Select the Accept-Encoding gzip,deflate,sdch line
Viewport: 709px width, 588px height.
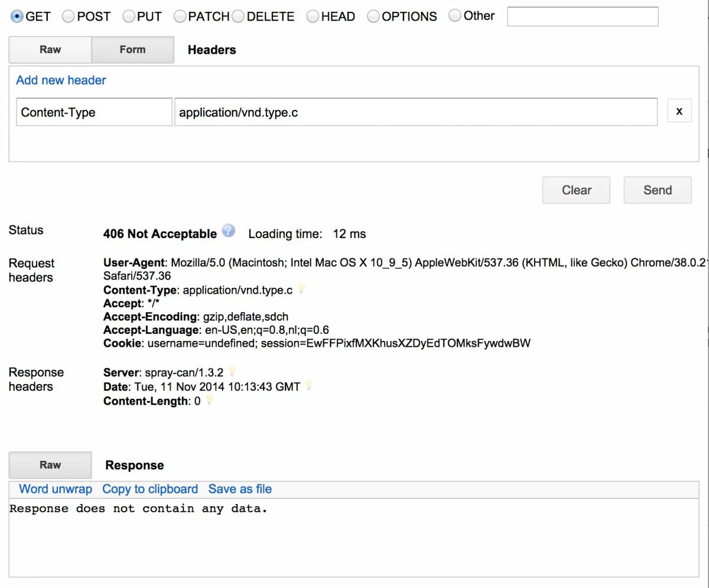[x=196, y=317]
